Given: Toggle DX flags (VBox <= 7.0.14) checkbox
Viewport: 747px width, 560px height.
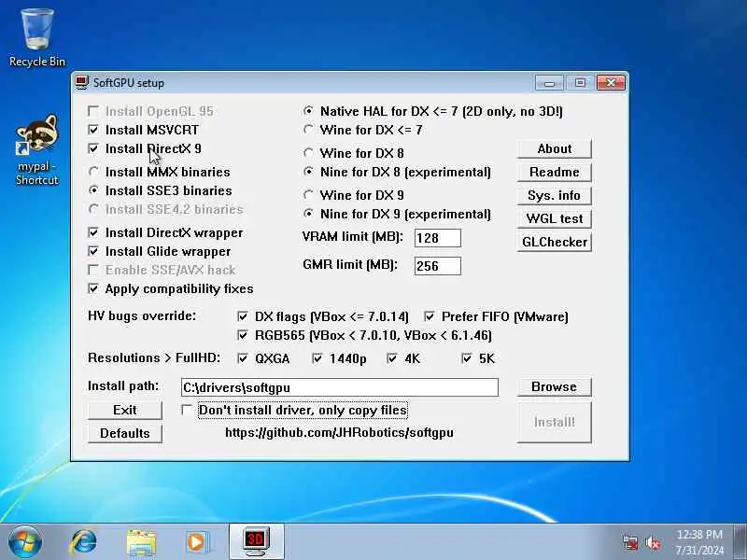Looking at the screenshot, I should (243, 316).
